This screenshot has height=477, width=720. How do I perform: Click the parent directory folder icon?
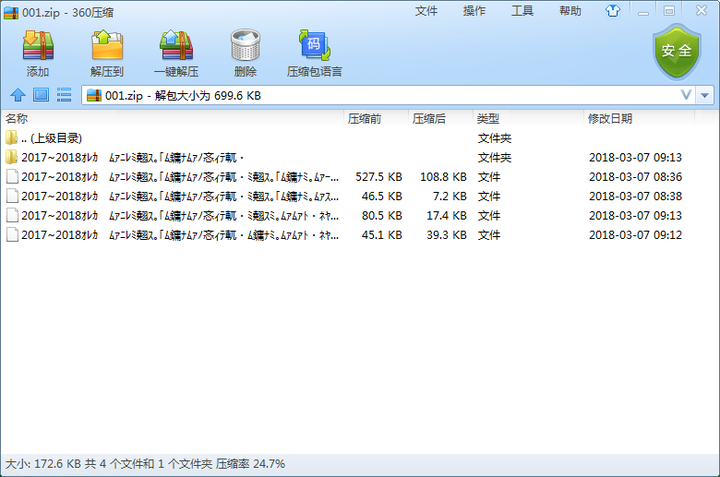pos(11,138)
